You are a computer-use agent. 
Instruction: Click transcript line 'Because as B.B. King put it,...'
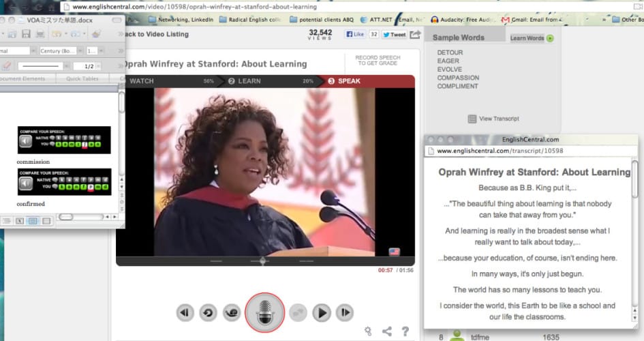pos(527,188)
